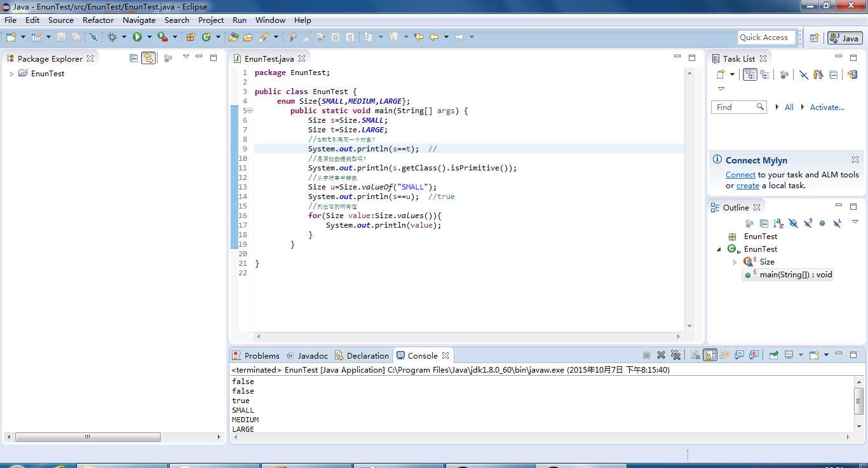Click the All working set filter link

[x=789, y=107]
